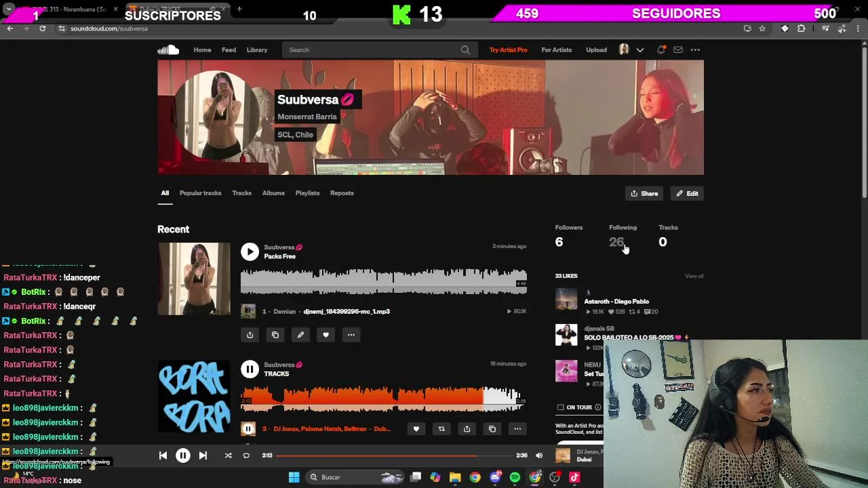The width and height of the screenshot is (868, 488).
Task: Skip to previous track in player bar
Action: point(163,455)
